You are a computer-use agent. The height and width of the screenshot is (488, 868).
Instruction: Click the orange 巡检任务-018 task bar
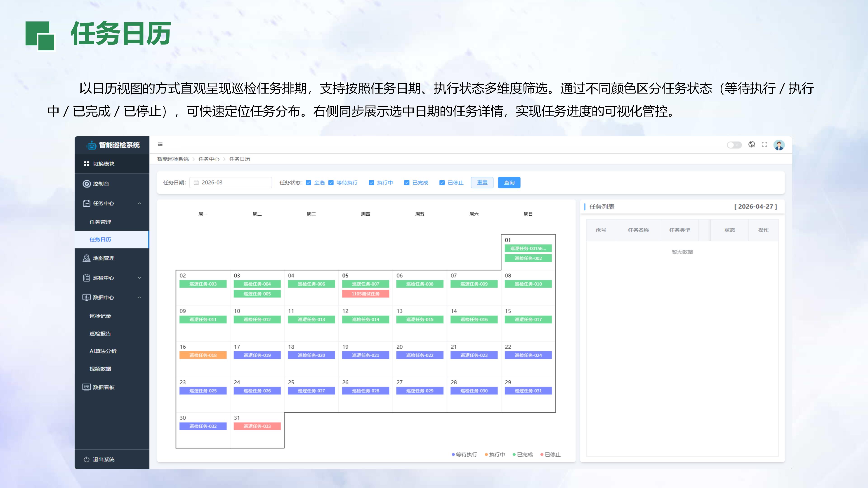tap(203, 355)
